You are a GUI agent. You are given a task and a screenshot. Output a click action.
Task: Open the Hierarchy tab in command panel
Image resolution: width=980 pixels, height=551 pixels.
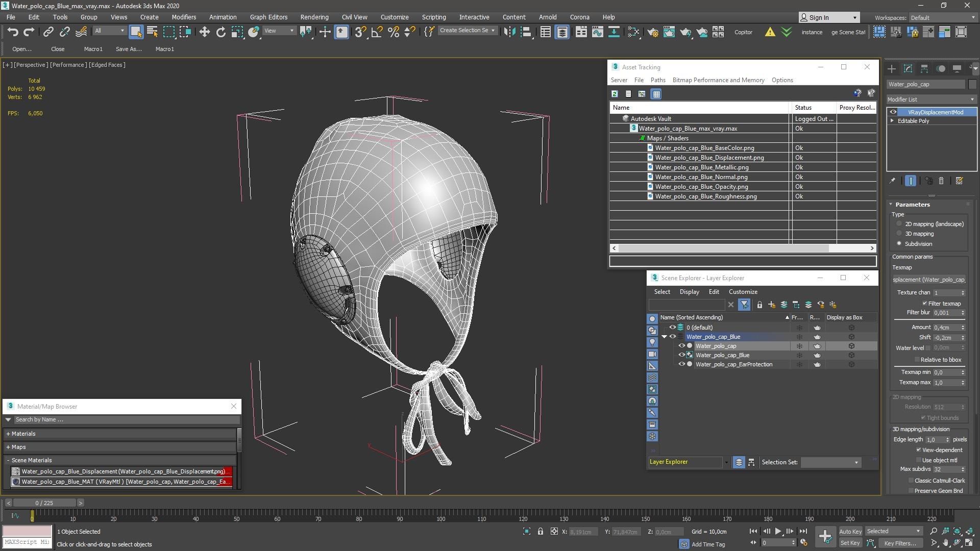[924, 68]
